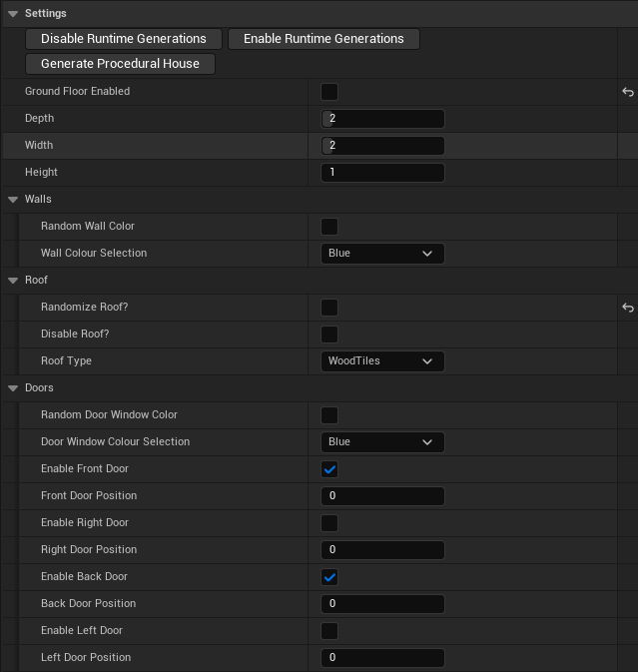Click Right Door Position value field

382,550
